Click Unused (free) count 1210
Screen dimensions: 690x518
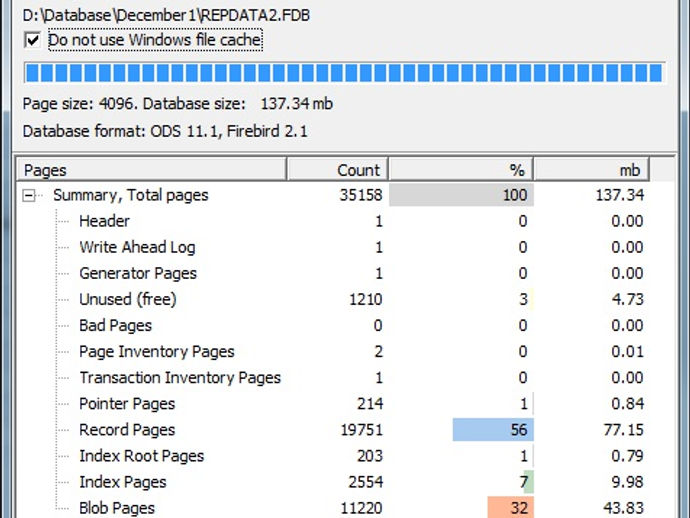(366, 299)
